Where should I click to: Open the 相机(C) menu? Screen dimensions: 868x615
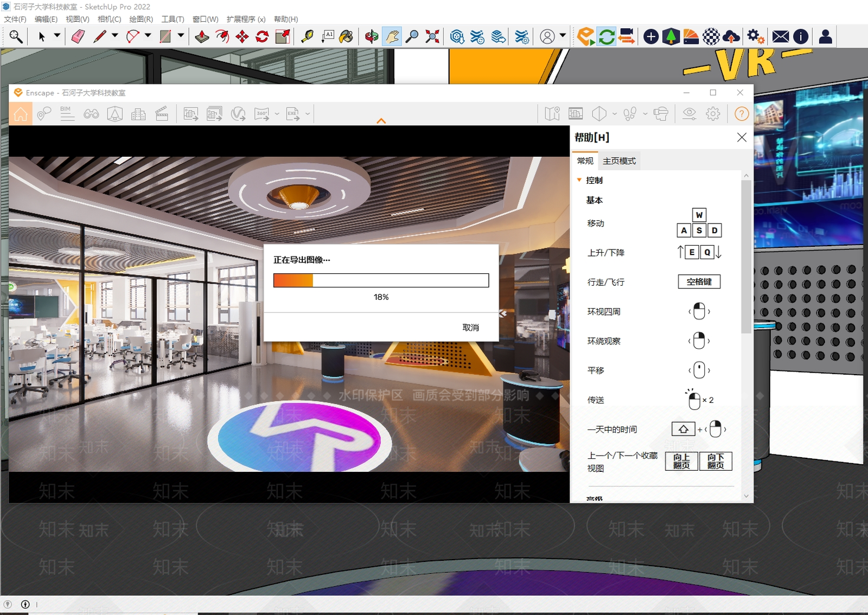109,19
